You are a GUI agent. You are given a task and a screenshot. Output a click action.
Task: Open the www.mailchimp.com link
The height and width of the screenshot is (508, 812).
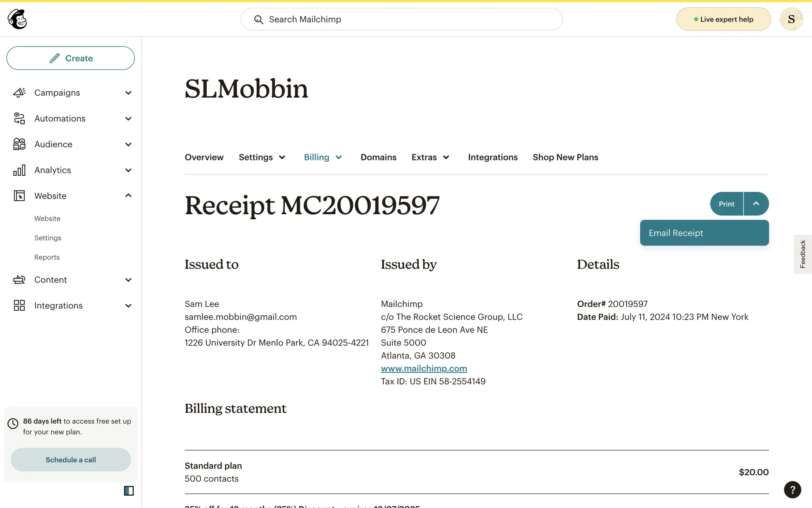tap(424, 369)
